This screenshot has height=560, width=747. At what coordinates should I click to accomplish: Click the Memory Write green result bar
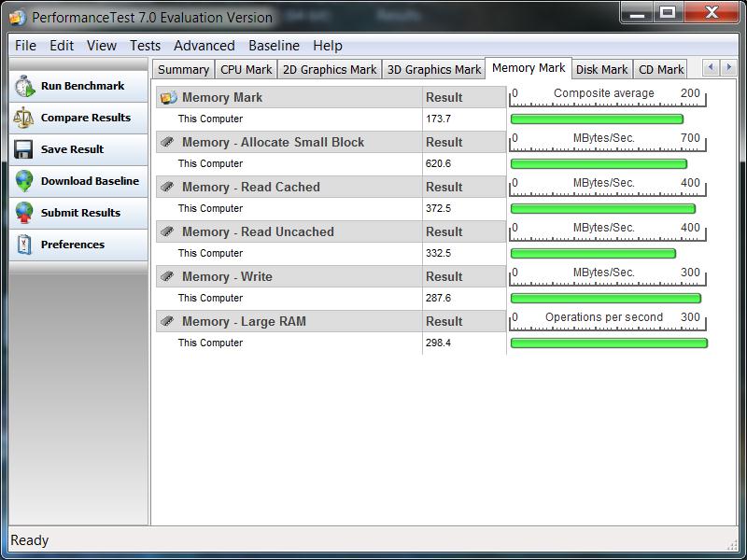[605, 298]
